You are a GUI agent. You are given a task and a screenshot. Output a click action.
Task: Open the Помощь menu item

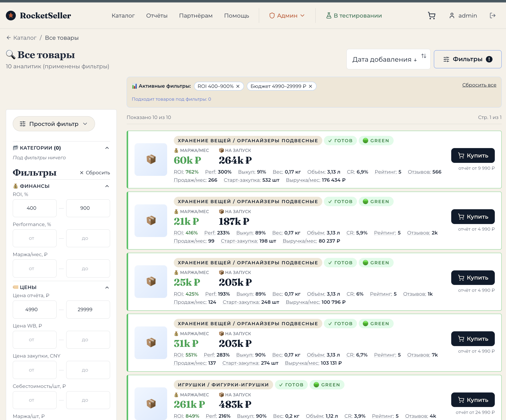pyautogui.click(x=237, y=16)
